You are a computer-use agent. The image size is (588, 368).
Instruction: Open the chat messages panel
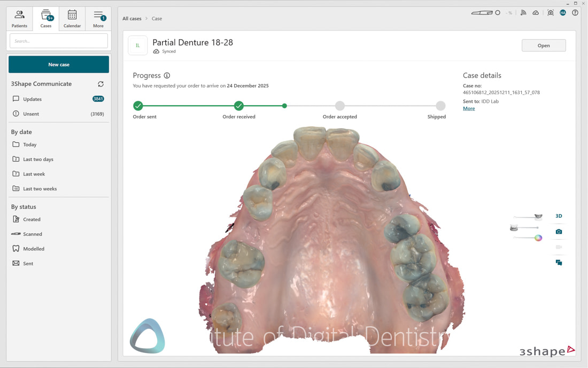559,262
